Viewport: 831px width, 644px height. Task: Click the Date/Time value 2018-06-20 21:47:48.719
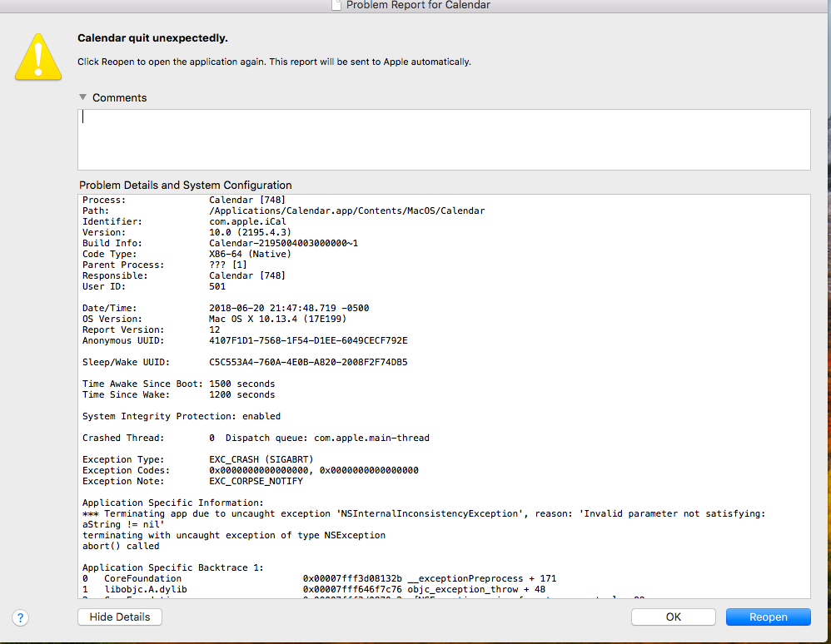click(272, 308)
